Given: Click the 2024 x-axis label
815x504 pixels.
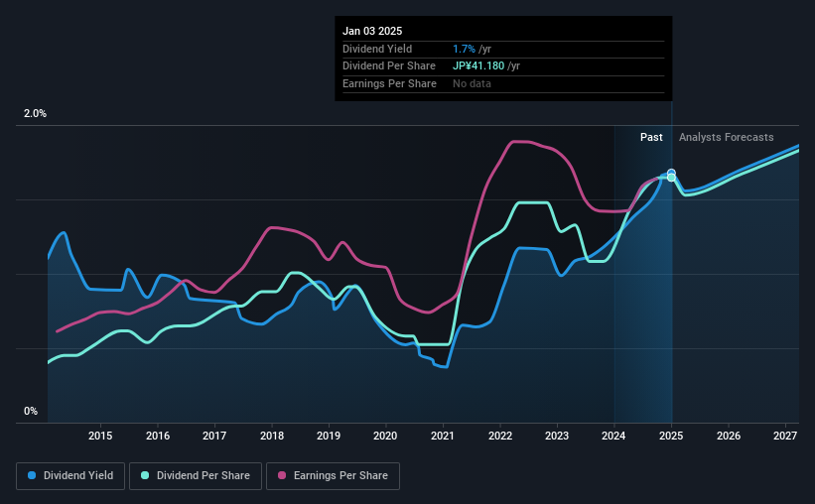Looking at the screenshot, I should pyautogui.click(x=613, y=436).
